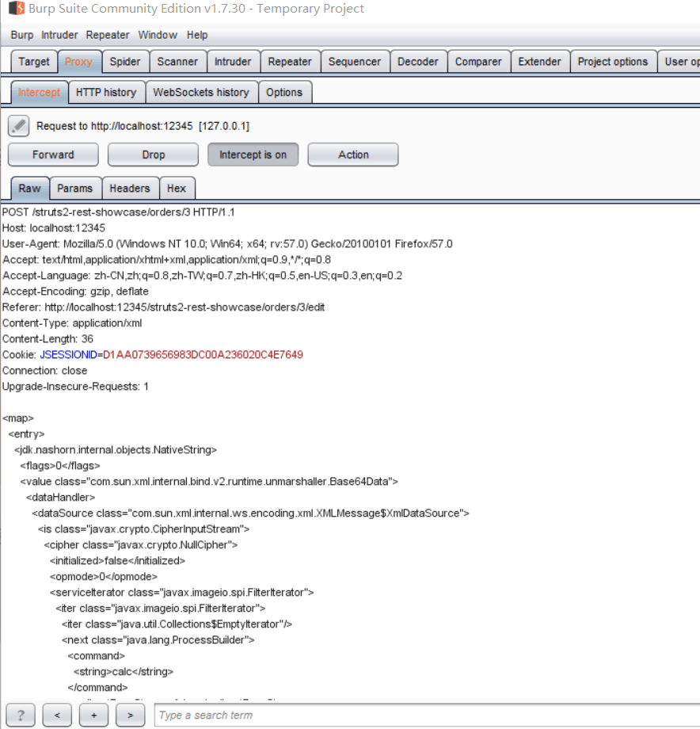This screenshot has height=729, width=700.
Task: Click the ProcessBuilder next class line
Action: (x=158, y=639)
